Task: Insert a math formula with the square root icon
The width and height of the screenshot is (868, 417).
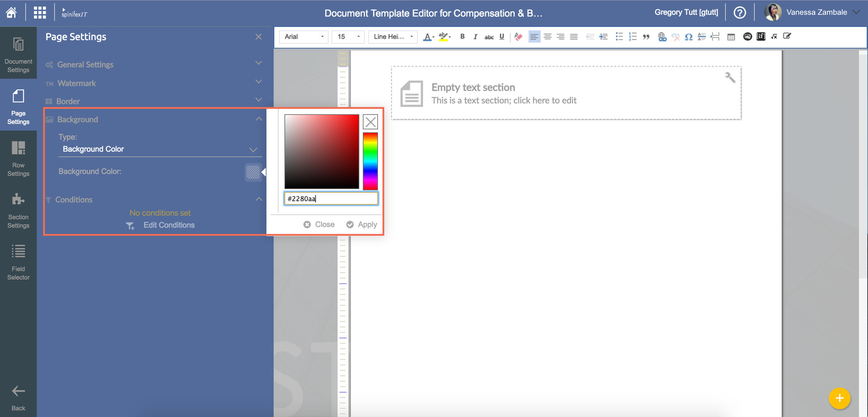Action: (x=774, y=37)
